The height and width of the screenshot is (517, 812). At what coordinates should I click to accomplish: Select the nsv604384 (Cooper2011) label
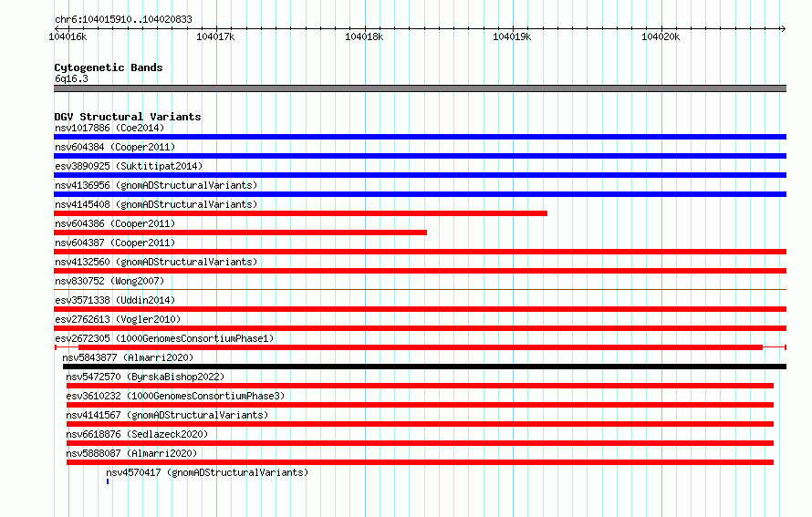click(x=115, y=147)
